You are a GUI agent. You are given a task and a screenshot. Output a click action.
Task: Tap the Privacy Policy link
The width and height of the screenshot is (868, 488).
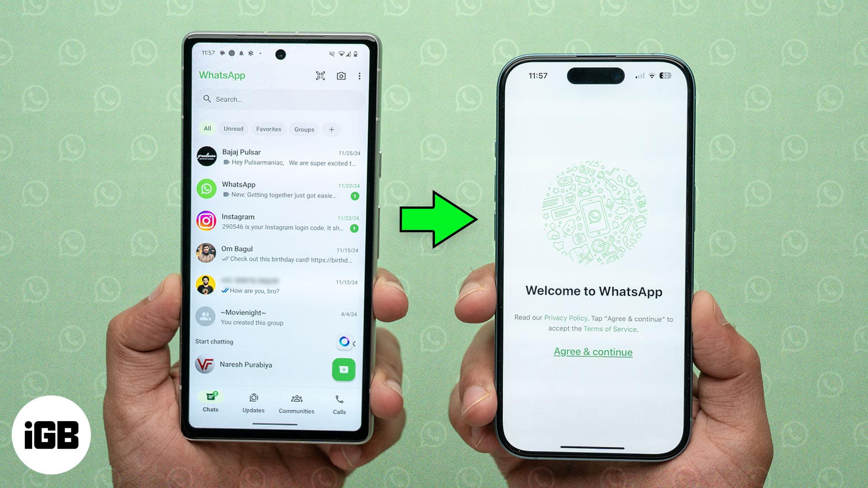(x=564, y=318)
